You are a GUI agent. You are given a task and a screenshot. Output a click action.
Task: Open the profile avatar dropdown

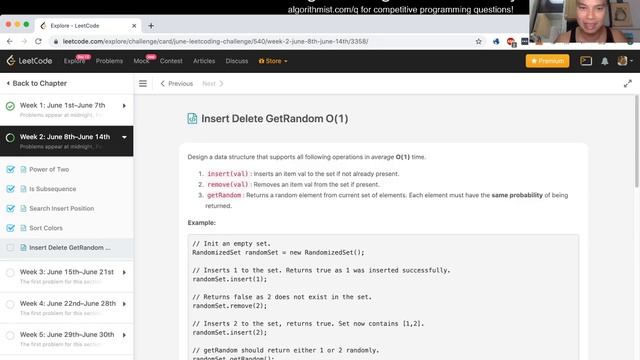pos(625,61)
